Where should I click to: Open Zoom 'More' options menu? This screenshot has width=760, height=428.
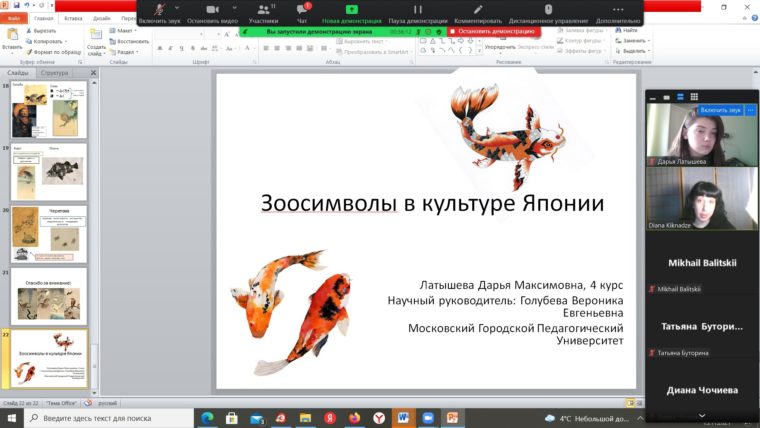[618, 13]
